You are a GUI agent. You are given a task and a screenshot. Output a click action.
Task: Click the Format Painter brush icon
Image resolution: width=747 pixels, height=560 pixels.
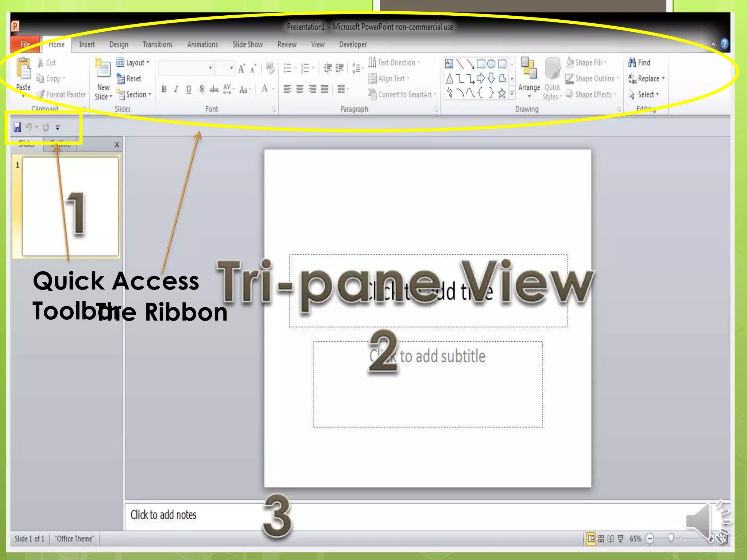(x=41, y=94)
